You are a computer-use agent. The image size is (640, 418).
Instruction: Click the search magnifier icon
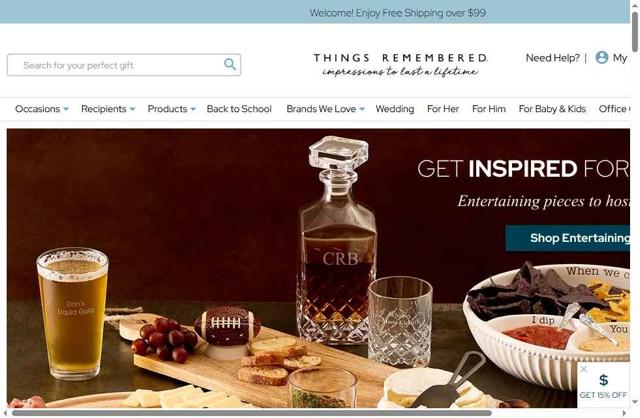pos(230,64)
